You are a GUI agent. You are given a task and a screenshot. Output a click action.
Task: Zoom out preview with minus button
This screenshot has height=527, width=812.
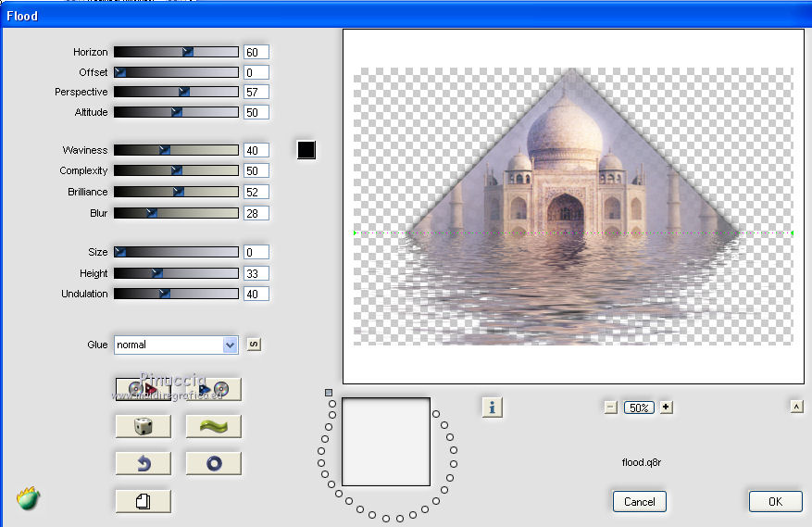610,408
